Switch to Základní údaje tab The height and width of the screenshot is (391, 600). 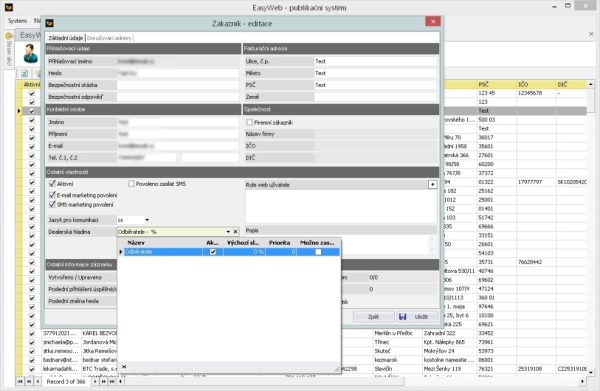pyautogui.click(x=65, y=38)
